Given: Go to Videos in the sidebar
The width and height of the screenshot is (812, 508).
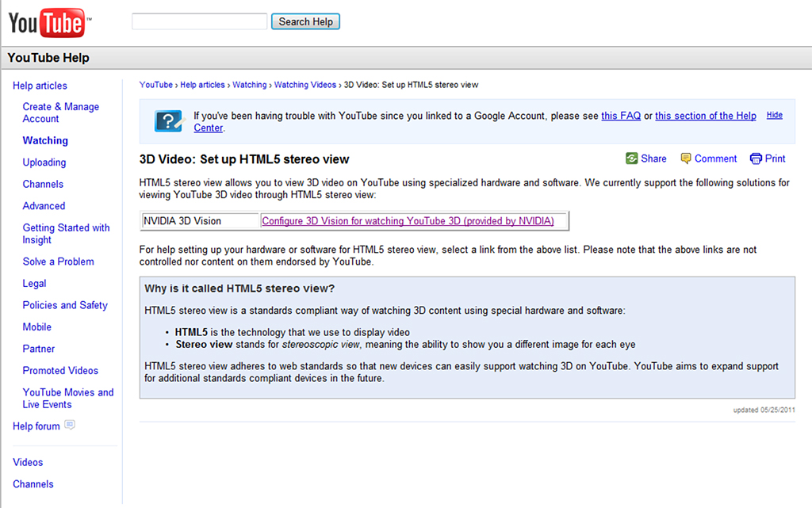Looking at the screenshot, I should point(28,463).
